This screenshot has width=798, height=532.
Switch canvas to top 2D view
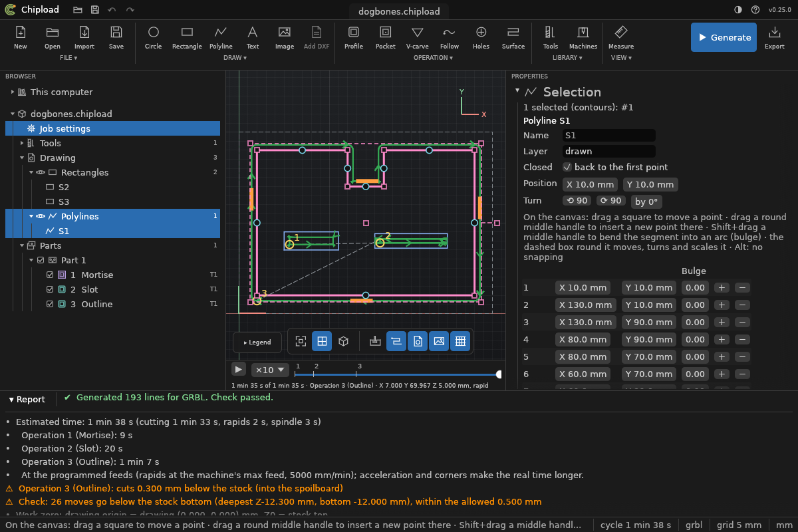coord(322,341)
